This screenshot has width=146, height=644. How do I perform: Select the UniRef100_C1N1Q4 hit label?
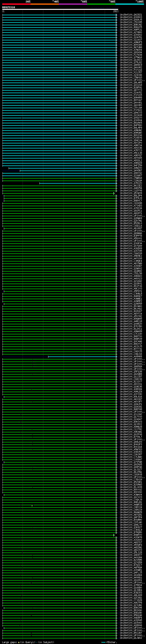(131, 180)
